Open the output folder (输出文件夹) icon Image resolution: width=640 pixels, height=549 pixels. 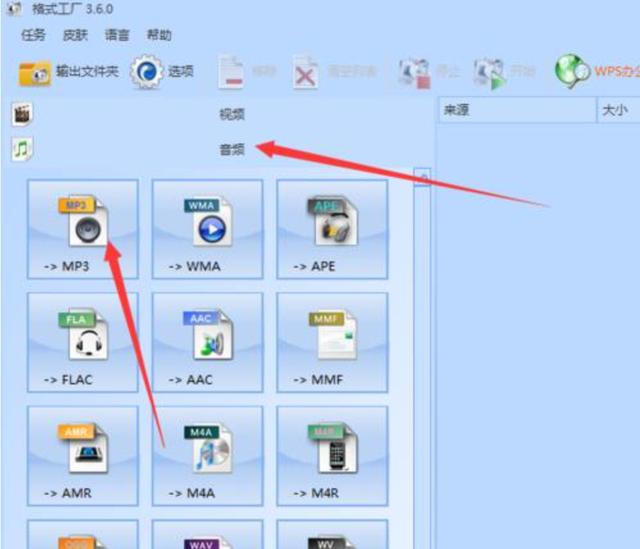[x=34, y=73]
